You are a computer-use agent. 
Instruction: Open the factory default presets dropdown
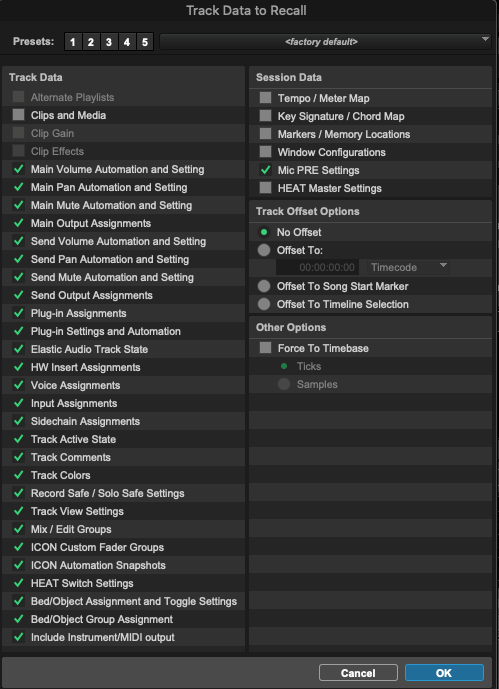pyautogui.click(x=325, y=42)
